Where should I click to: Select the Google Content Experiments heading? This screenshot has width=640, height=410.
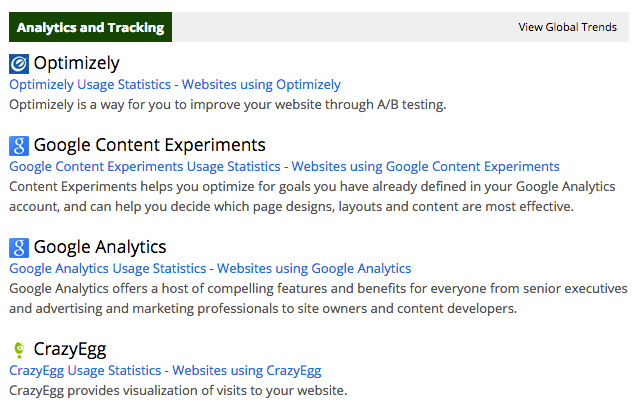(149, 145)
